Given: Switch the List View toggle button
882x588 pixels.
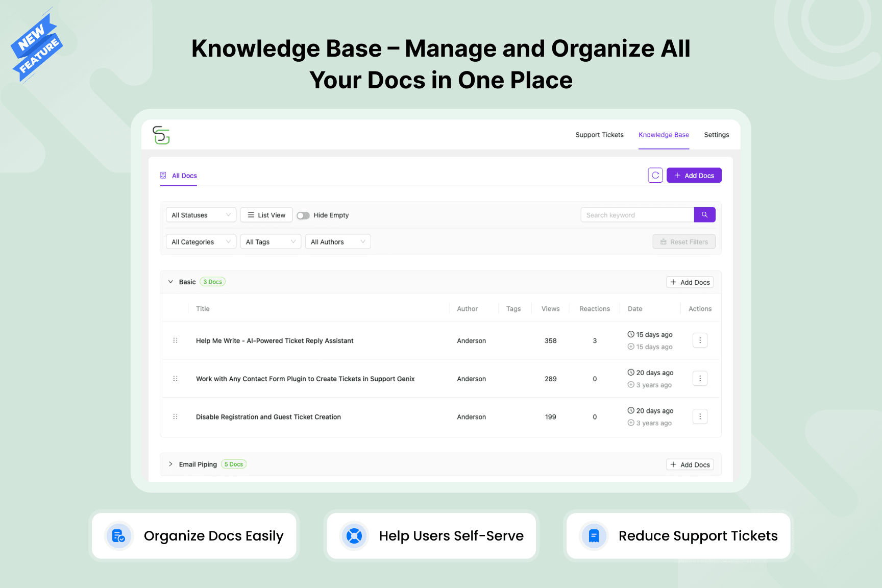Looking at the screenshot, I should click(x=266, y=215).
